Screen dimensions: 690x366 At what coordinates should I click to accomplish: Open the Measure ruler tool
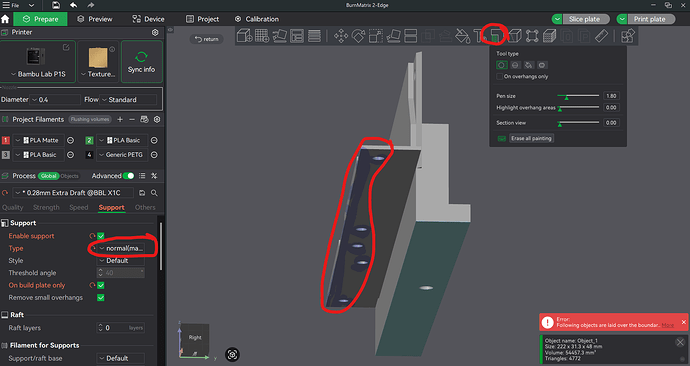601,36
